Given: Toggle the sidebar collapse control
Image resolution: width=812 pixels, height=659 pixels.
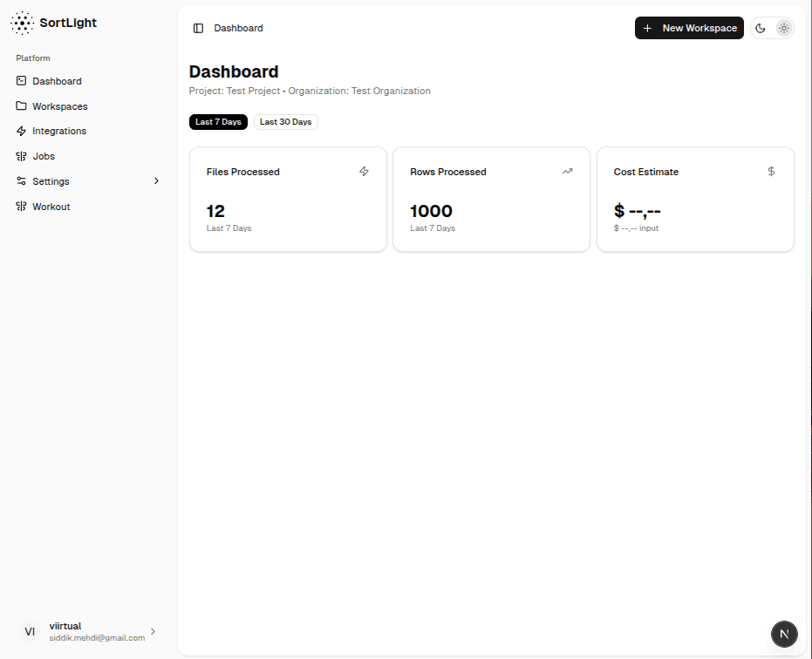Looking at the screenshot, I should coord(198,28).
